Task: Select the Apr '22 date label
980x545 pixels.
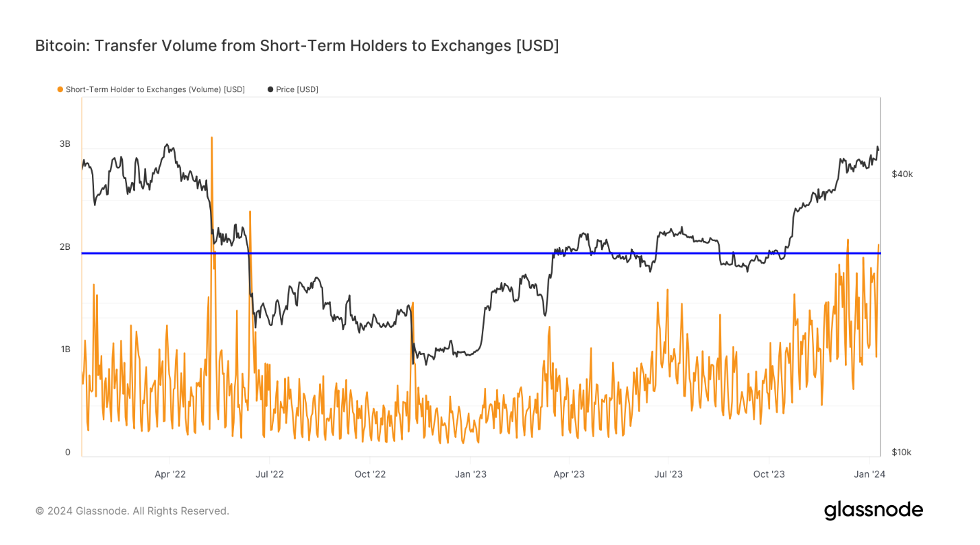Action: click(170, 474)
